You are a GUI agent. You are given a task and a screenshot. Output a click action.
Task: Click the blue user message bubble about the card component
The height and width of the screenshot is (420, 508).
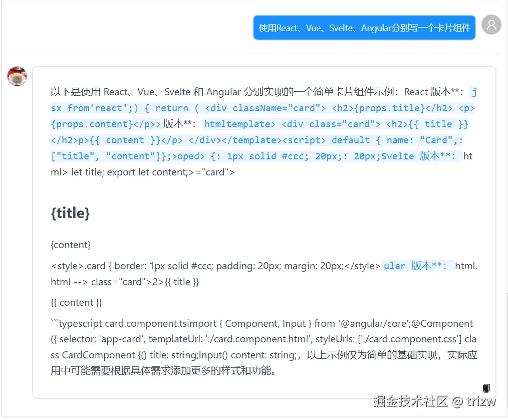[x=364, y=28]
